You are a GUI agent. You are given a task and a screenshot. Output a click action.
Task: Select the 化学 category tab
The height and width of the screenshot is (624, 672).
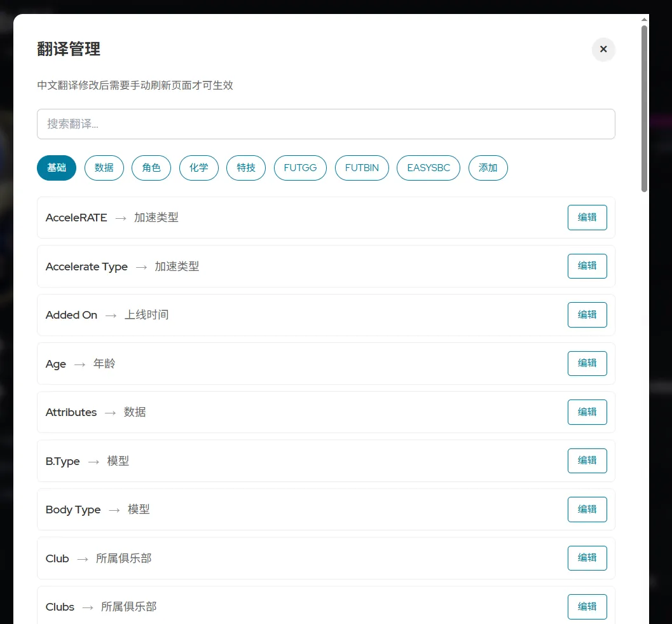pos(199,168)
